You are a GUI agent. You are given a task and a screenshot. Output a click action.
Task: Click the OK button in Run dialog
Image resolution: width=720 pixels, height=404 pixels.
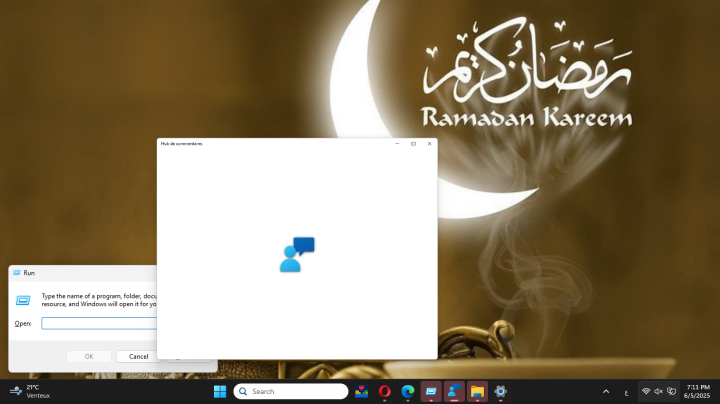pos(89,356)
